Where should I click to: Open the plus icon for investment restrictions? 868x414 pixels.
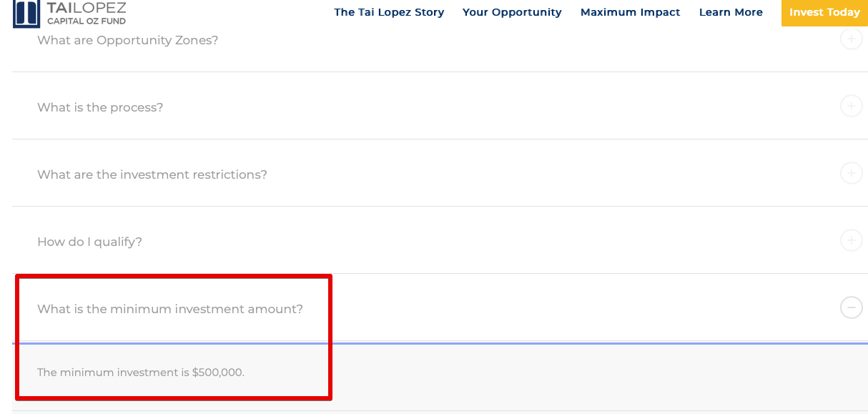tap(851, 173)
